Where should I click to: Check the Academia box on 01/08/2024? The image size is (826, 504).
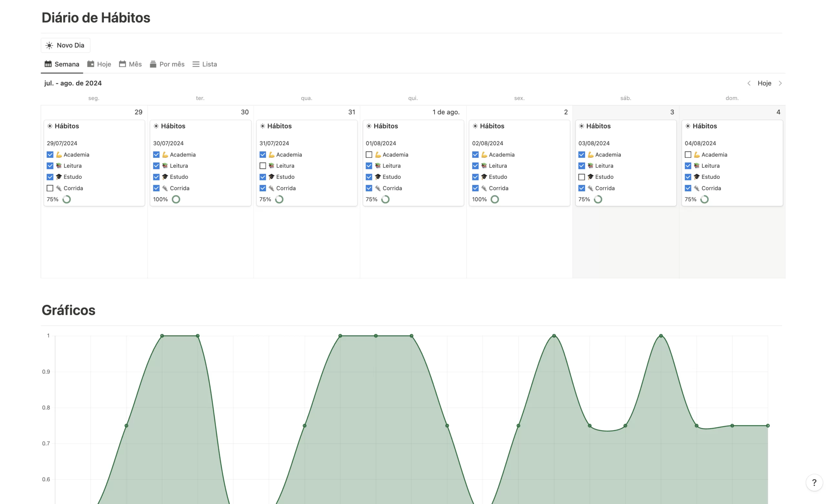(x=369, y=155)
